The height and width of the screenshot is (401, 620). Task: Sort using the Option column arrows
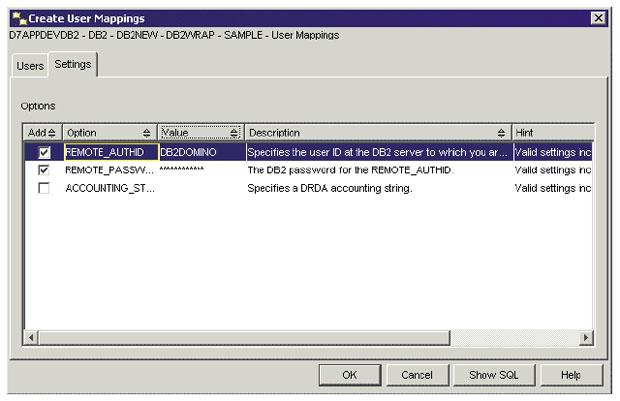pos(147,133)
